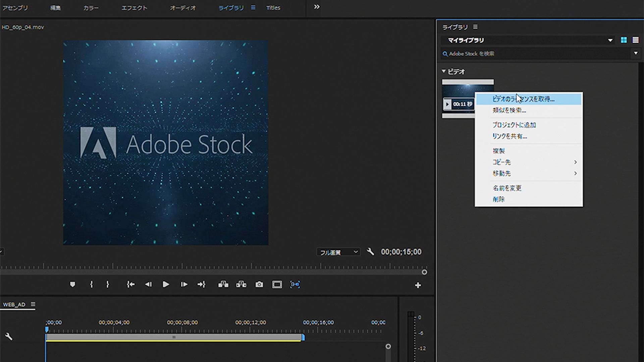
Task: Switch library to grid view
Action: click(x=624, y=40)
